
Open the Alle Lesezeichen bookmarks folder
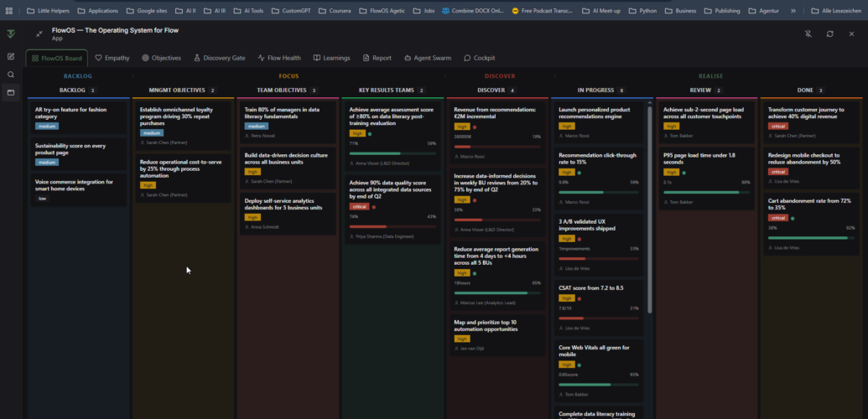click(833, 11)
